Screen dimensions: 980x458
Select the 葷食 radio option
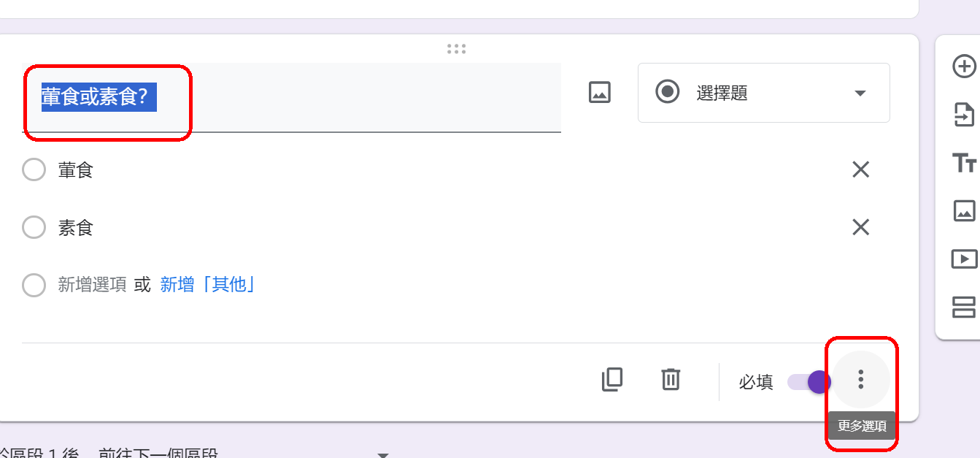click(x=34, y=170)
